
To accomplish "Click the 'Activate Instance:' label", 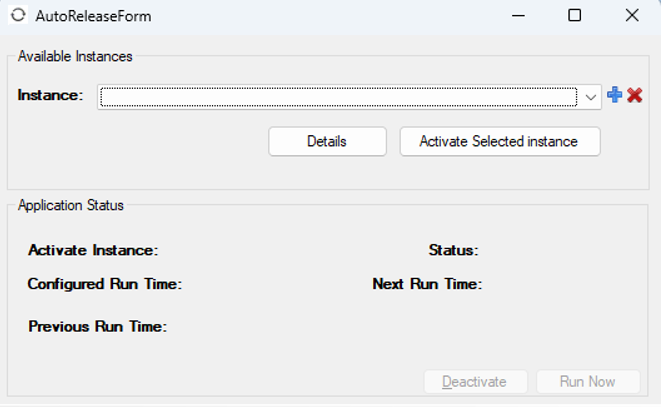I will click(x=93, y=250).
